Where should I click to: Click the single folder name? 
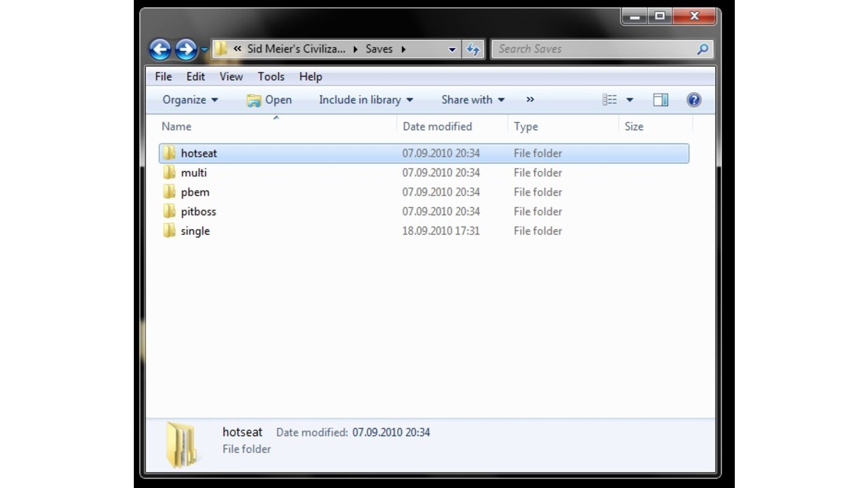point(195,231)
